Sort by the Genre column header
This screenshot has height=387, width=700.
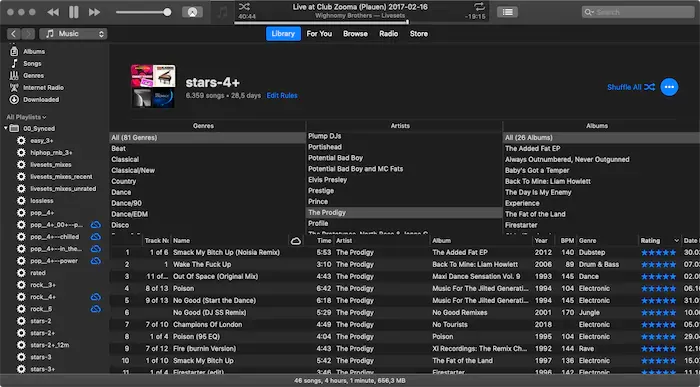(607, 241)
